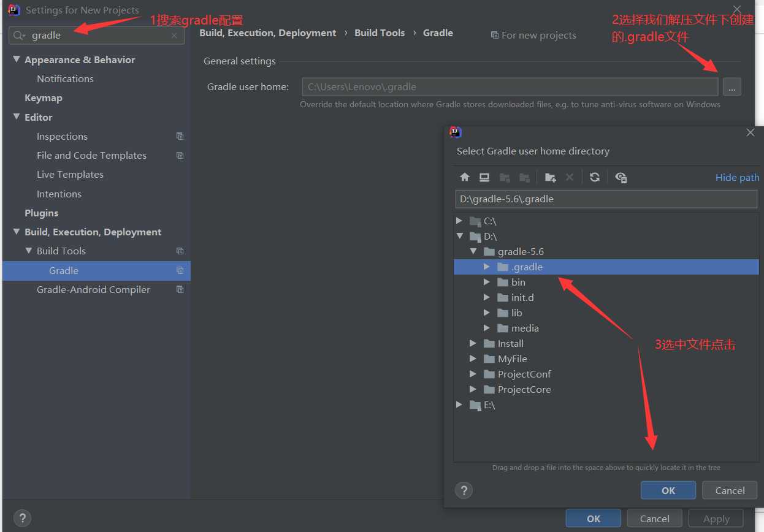Expand the media folder

point(486,328)
